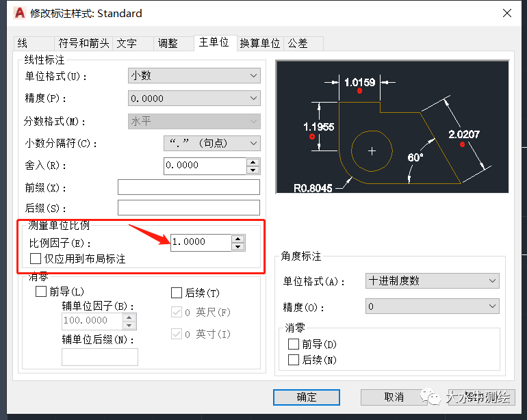This screenshot has height=420, width=527.
Task: Open the 单位格式(U) dropdown showing 小数
Action: click(194, 76)
